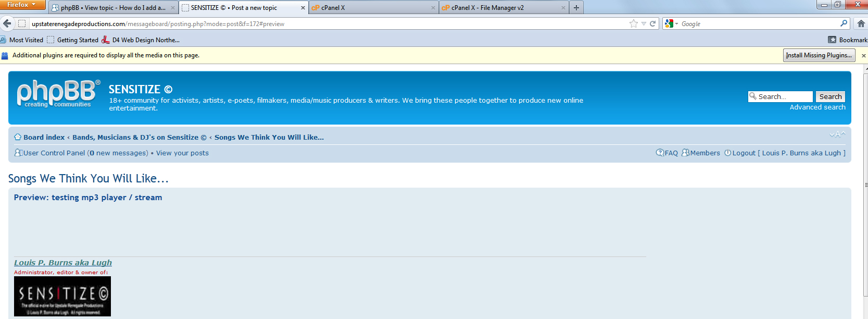
Task: Open a new tab with the plus button
Action: 576,8
